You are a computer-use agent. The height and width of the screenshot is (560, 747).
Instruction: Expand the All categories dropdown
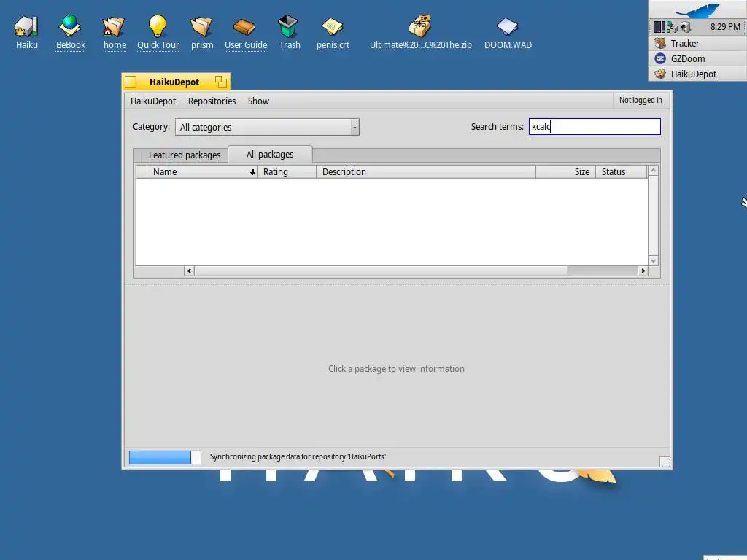pyautogui.click(x=267, y=127)
